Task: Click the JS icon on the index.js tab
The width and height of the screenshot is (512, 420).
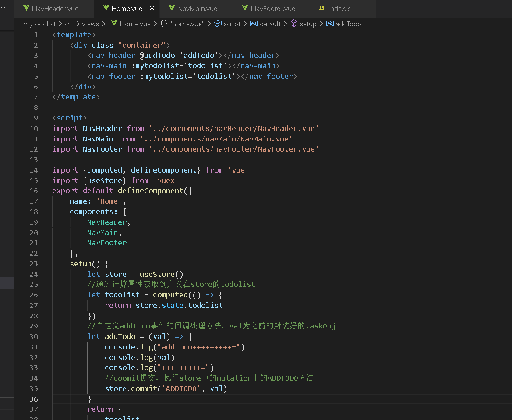Action: pyautogui.click(x=321, y=8)
